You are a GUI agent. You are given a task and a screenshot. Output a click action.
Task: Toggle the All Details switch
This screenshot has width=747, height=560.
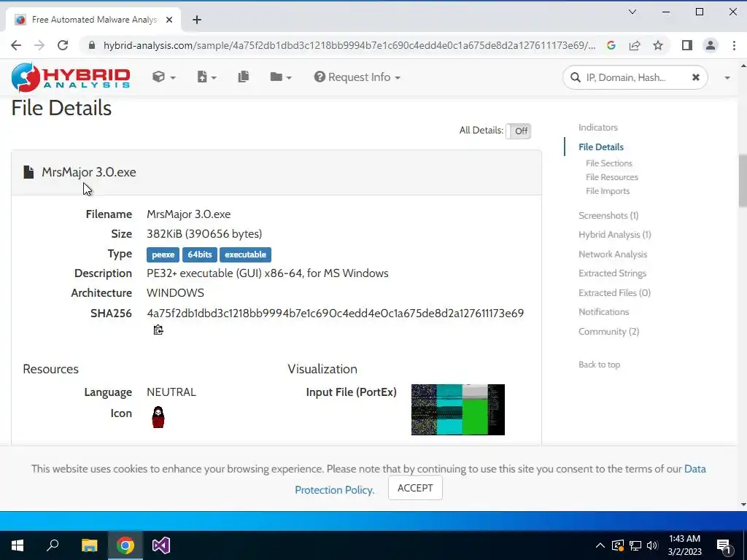519,131
